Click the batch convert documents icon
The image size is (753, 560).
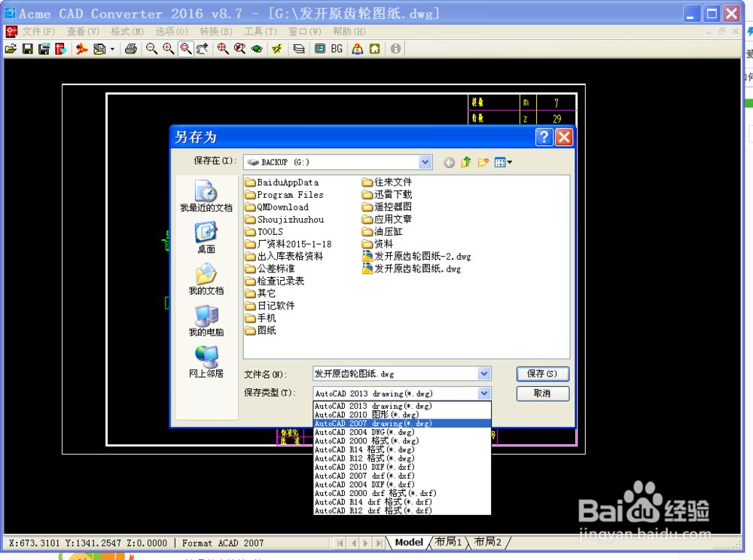click(99, 49)
